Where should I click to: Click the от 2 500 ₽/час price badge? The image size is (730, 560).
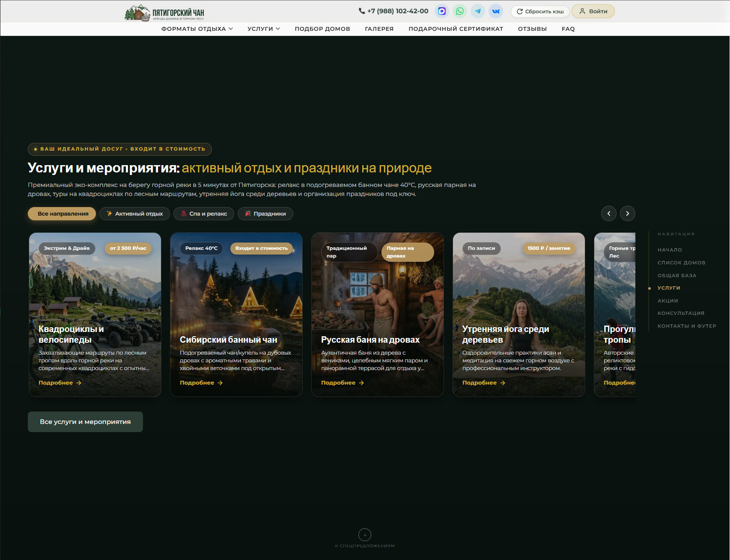pyautogui.click(x=128, y=249)
